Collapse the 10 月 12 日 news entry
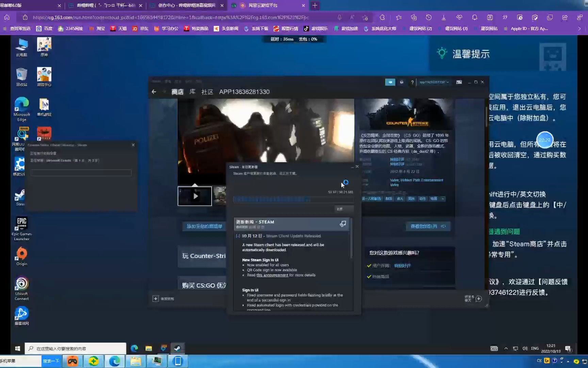This screenshot has height=368, width=588. [x=238, y=236]
